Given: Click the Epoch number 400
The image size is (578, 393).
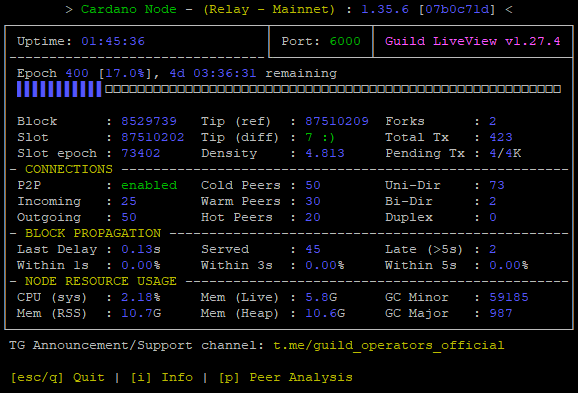Looking at the screenshot, I should [77, 73].
